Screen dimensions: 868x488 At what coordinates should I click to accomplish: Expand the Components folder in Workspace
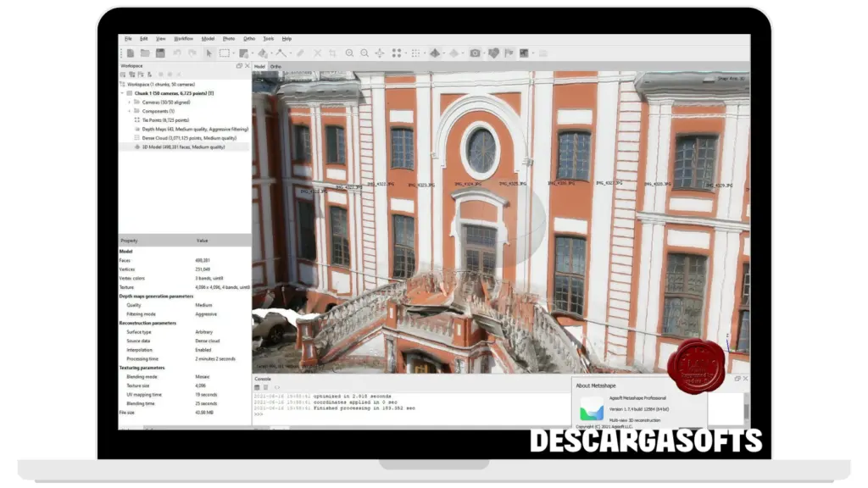coord(130,111)
